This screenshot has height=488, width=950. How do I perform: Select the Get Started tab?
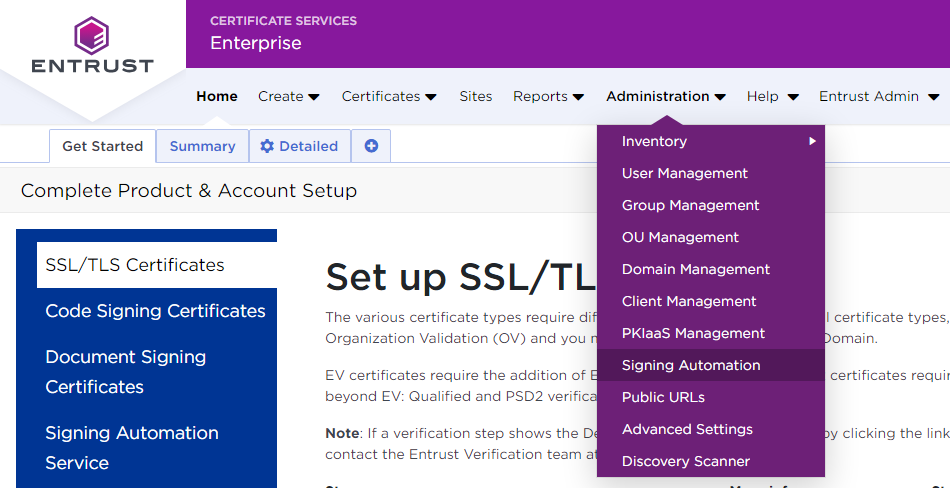tap(102, 146)
